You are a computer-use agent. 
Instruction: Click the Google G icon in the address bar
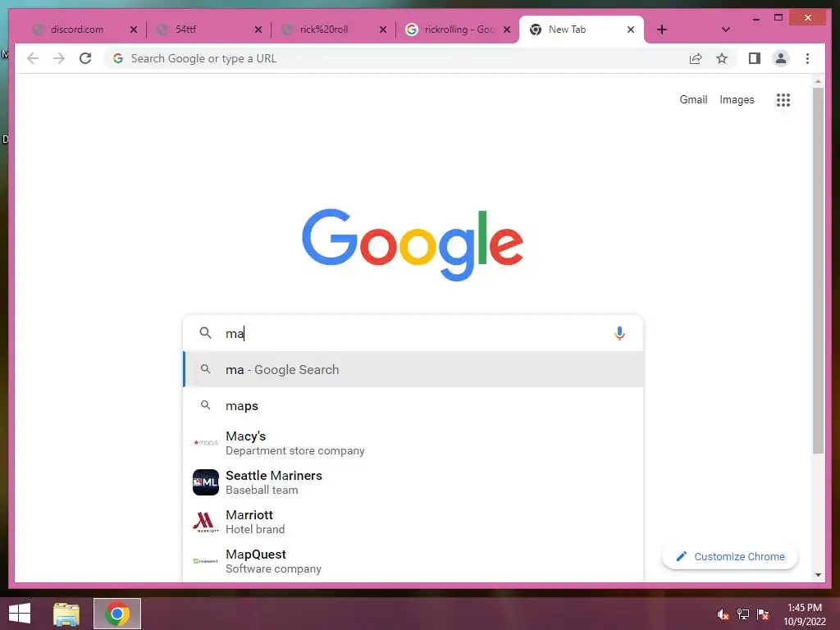(x=118, y=58)
